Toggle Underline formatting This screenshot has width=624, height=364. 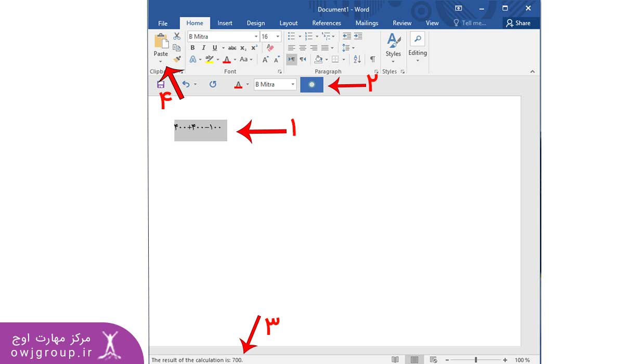215,48
